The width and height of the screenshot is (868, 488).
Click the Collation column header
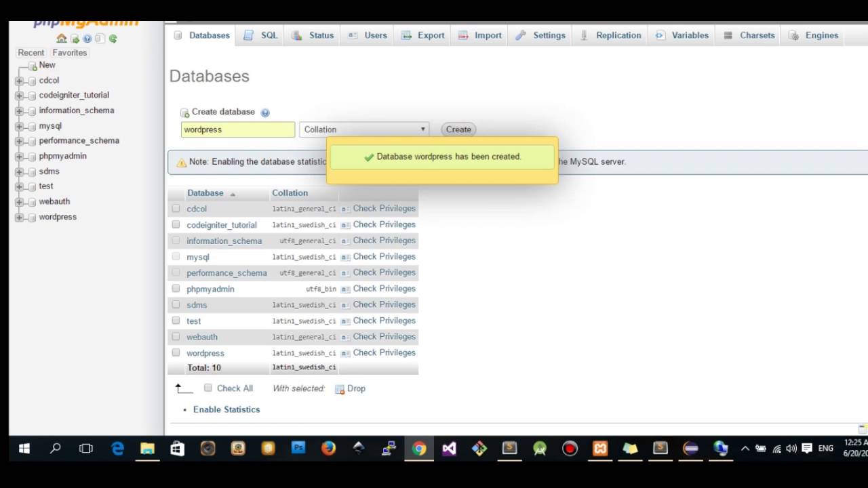point(290,193)
